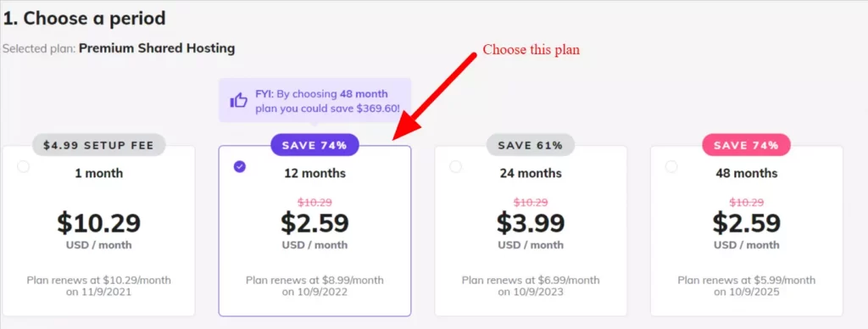Click the purple SAVE 74% badge
868x329 pixels.
(x=314, y=145)
